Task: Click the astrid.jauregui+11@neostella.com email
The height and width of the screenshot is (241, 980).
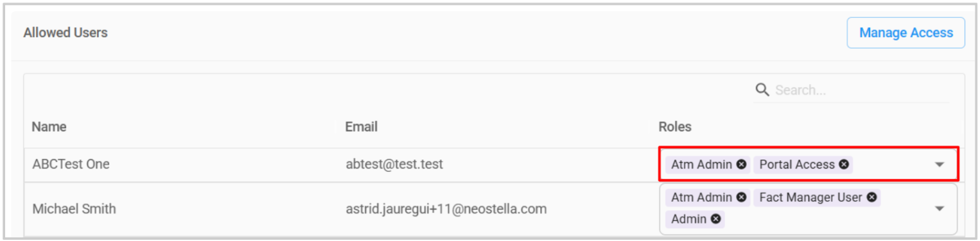Action: (x=446, y=209)
